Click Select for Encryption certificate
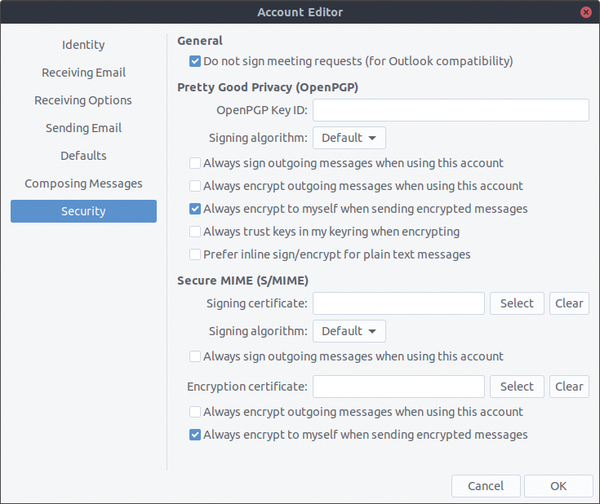This screenshot has height=504, width=600. click(x=516, y=387)
